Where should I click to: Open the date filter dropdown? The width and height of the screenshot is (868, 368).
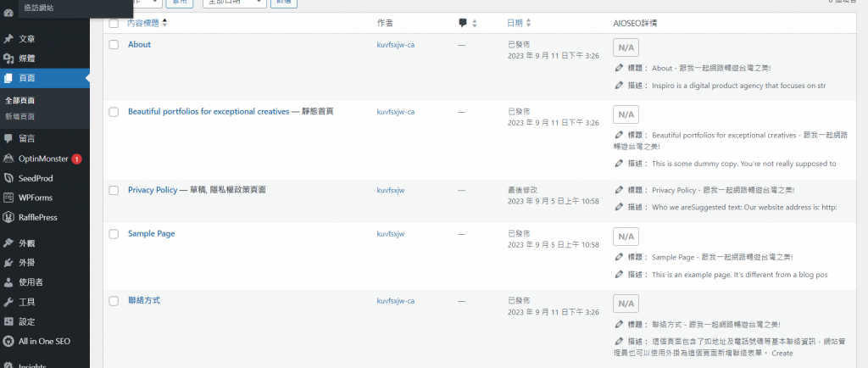tap(235, 3)
